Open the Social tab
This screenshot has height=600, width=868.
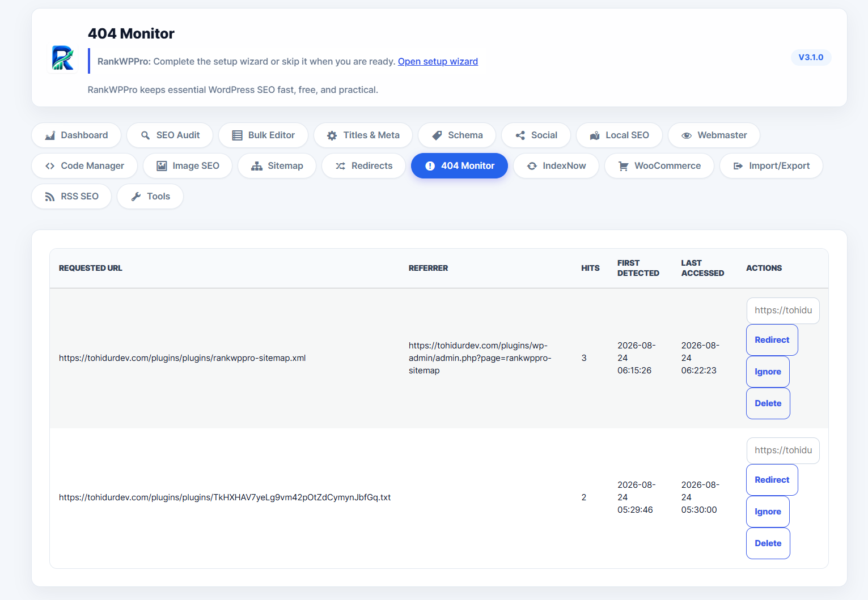pyautogui.click(x=536, y=135)
